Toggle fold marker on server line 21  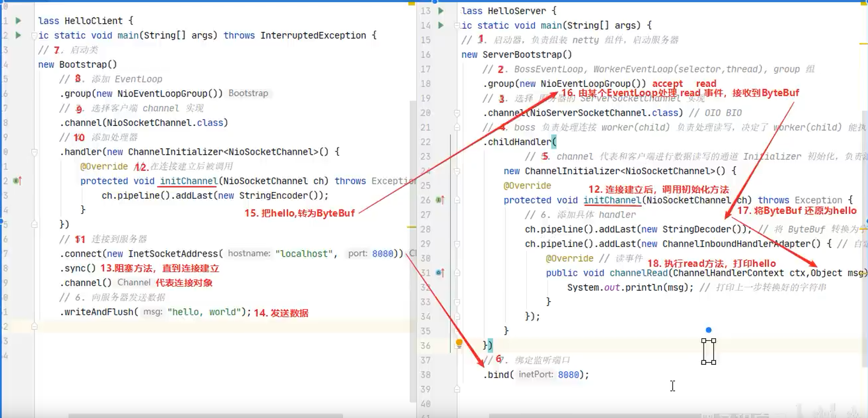457,128
